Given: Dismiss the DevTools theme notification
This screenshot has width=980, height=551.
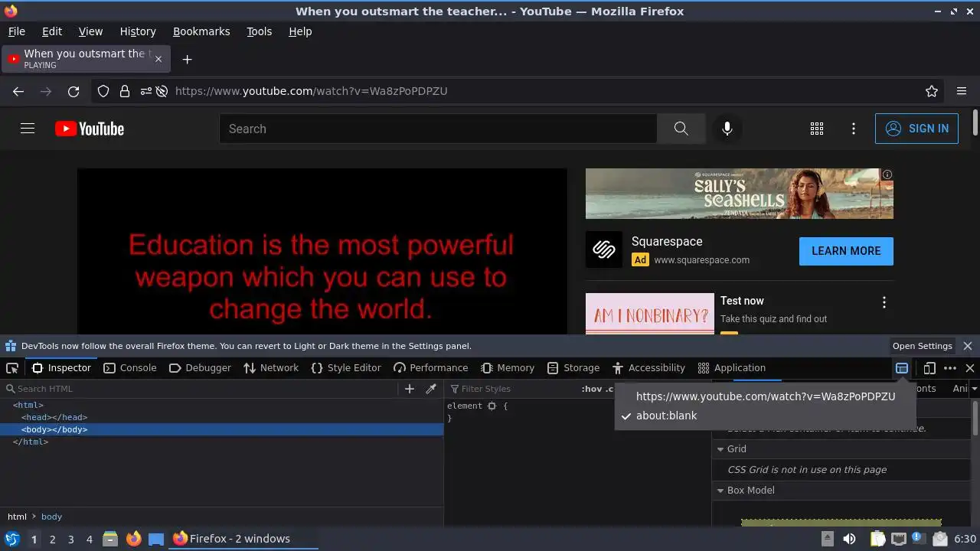Looking at the screenshot, I should point(968,346).
